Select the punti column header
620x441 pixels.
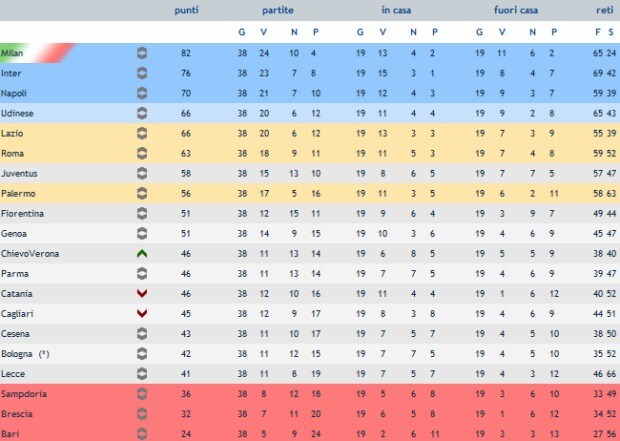[186, 10]
